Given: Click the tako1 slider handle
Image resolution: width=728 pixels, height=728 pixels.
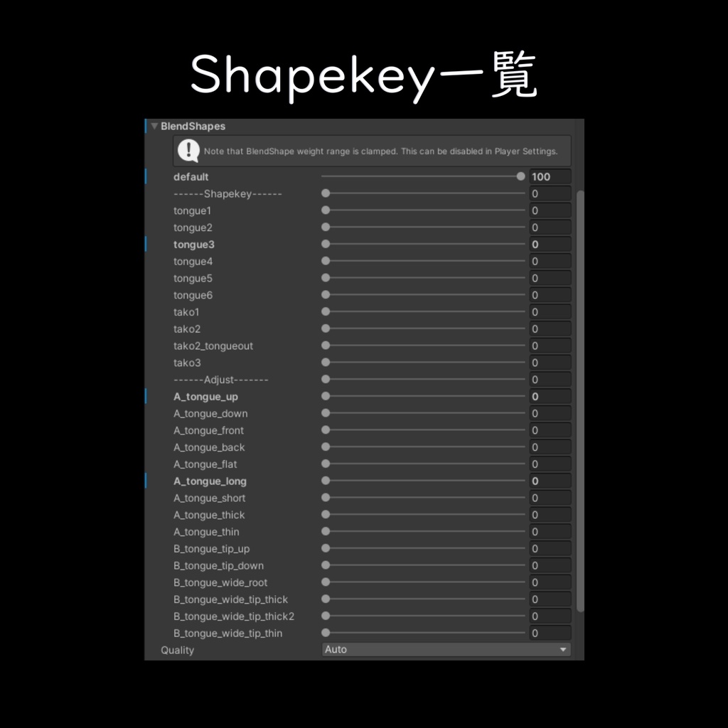Looking at the screenshot, I should [x=326, y=311].
